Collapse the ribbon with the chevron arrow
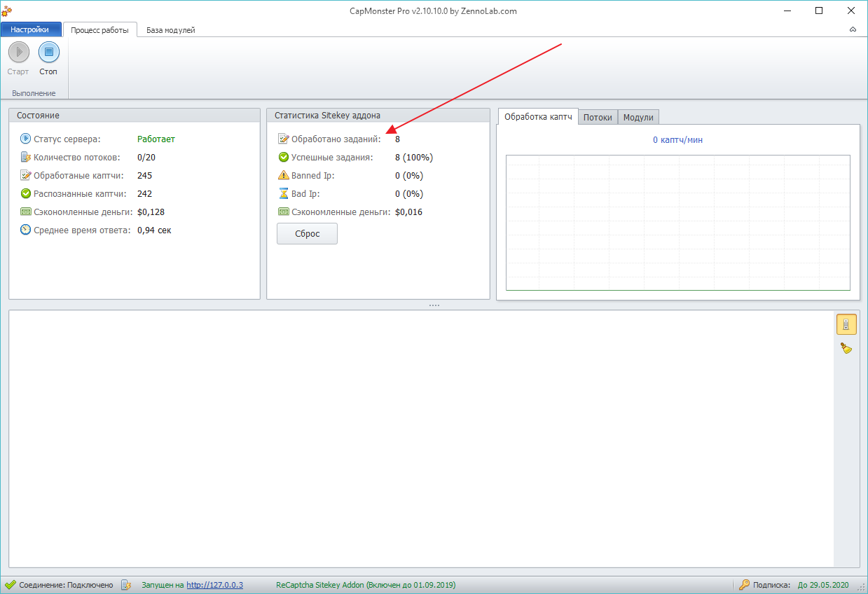868x594 pixels. (x=853, y=29)
